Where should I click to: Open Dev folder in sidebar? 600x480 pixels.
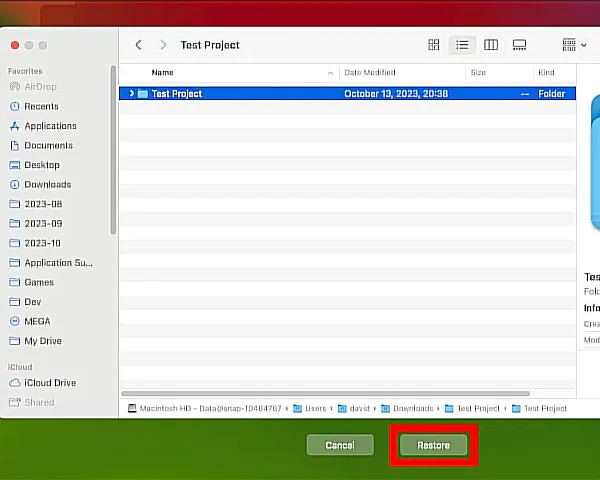pyautogui.click(x=25, y=302)
